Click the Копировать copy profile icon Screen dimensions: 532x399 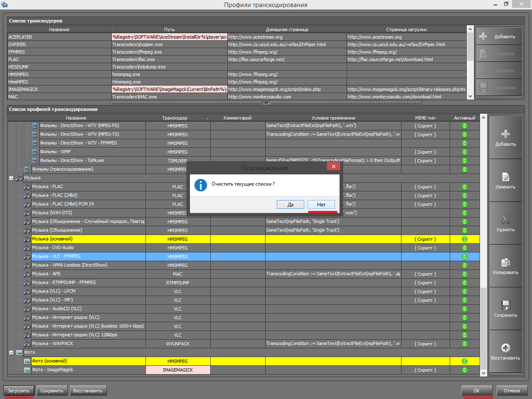505,262
